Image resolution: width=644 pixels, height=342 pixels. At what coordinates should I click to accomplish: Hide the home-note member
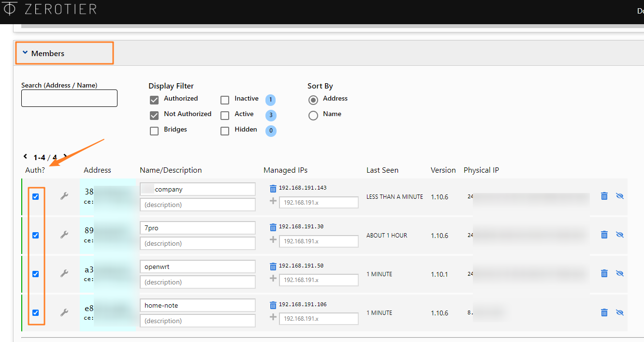[x=620, y=312]
